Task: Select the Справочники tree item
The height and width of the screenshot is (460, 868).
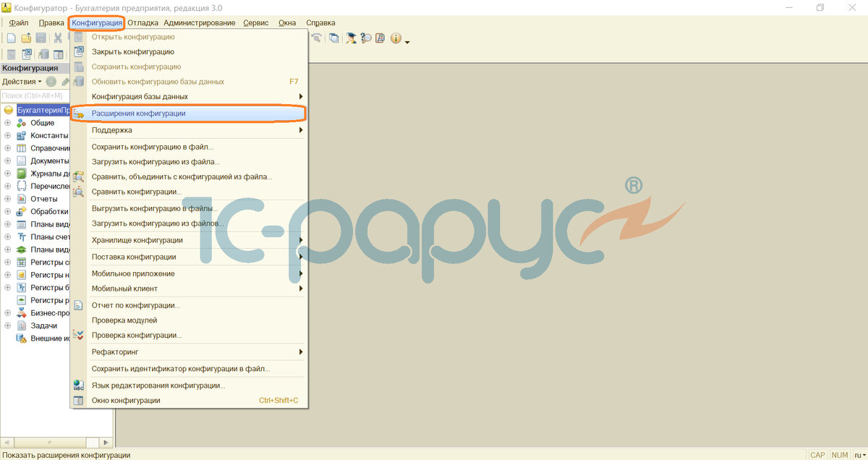Action: (50, 148)
